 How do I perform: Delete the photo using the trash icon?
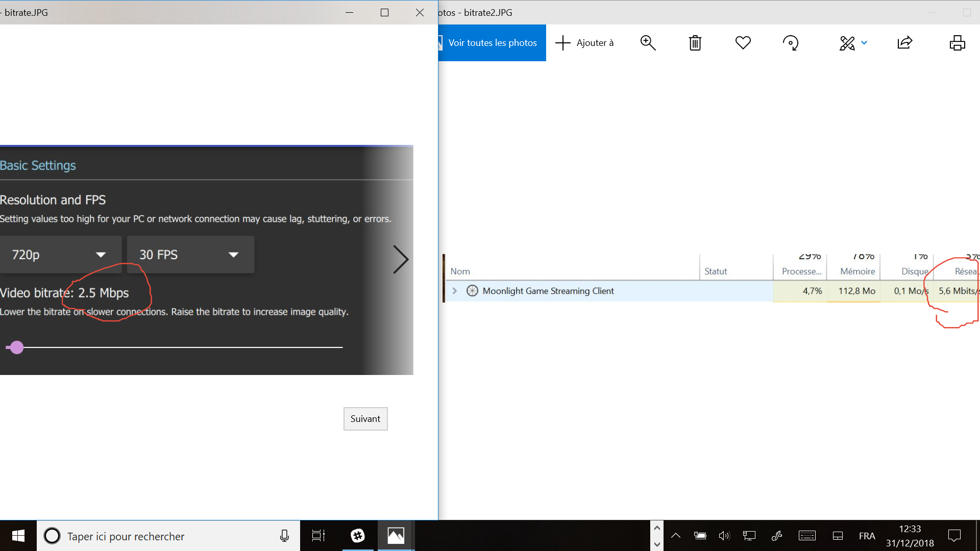695,43
